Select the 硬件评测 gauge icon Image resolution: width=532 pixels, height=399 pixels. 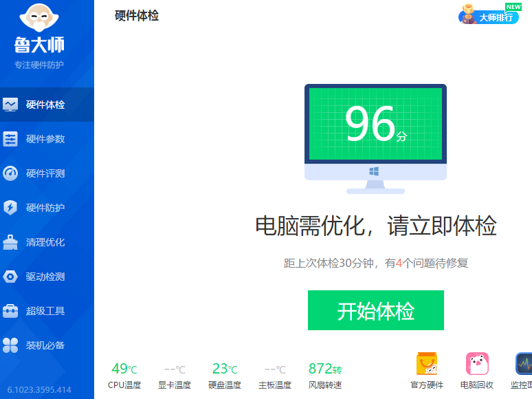pyautogui.click(x=10, y=173)
